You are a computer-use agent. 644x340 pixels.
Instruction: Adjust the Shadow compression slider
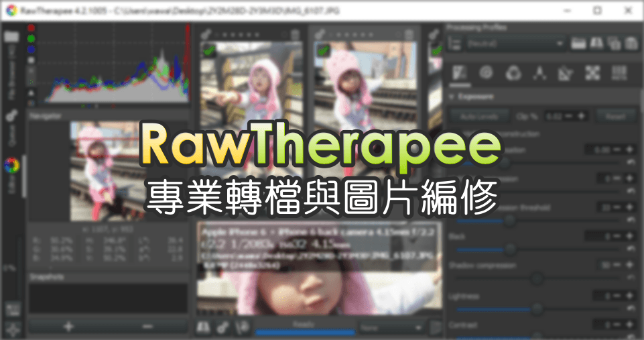coord(538,278)
